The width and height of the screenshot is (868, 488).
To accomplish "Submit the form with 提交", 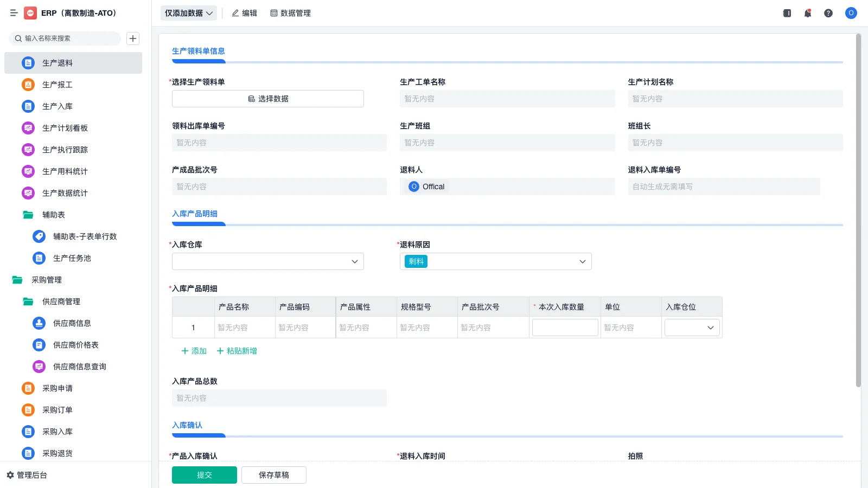I will pos(204,474).
